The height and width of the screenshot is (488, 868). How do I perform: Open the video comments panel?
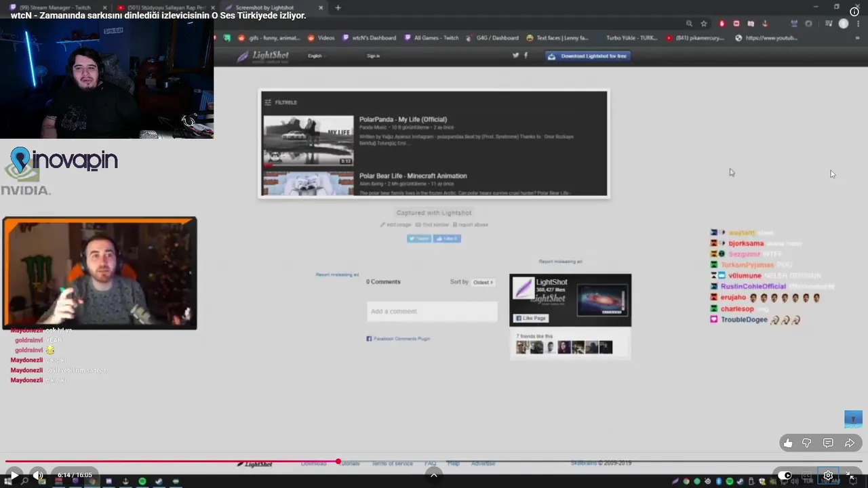tap(828, 443)
